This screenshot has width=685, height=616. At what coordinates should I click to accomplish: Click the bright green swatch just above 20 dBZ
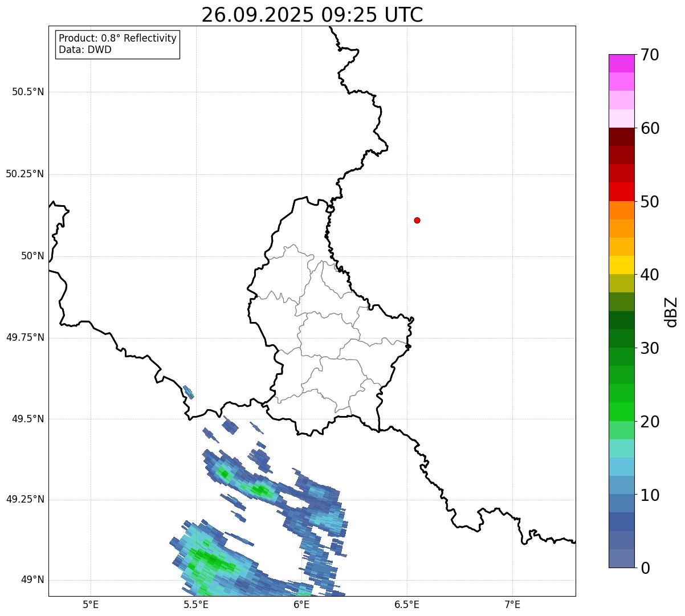(622, 412)
